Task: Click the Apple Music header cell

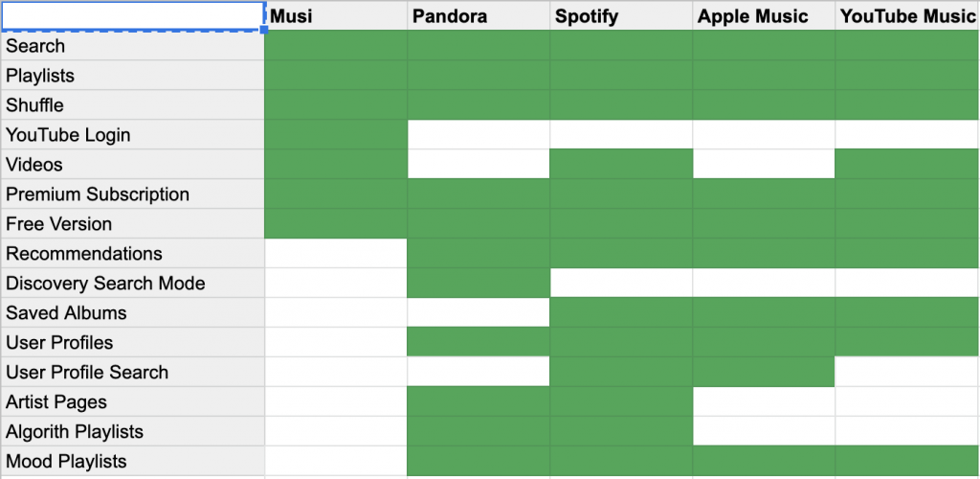Action: pos(764,15)
